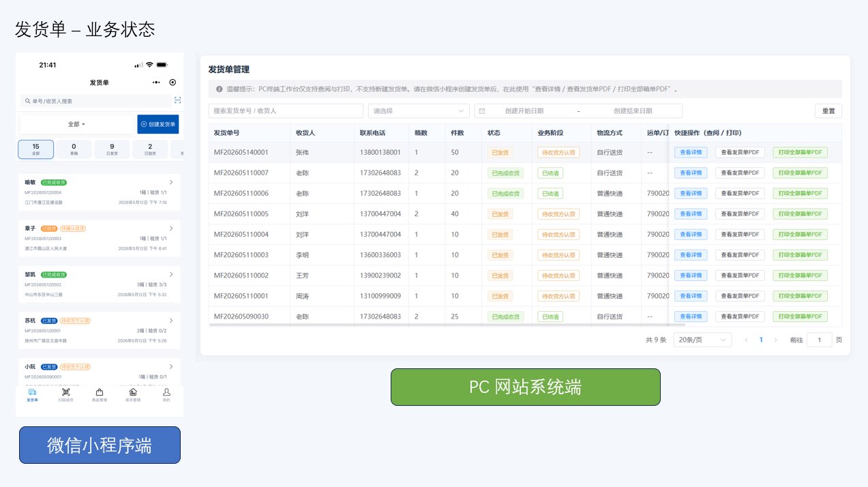Click 查看发货单PDF for MF202605110007

(740, 173)
